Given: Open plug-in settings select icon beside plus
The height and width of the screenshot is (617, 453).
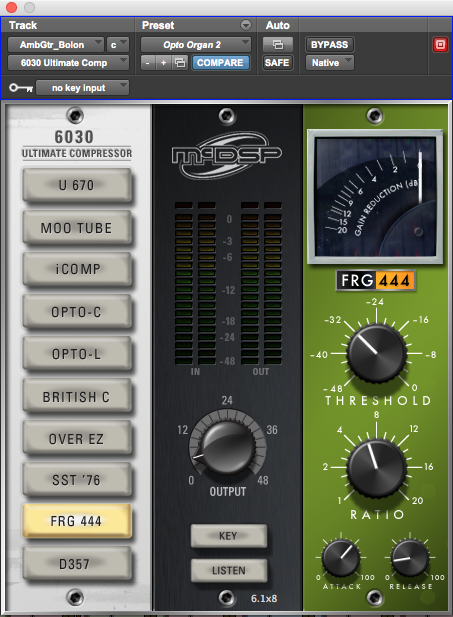Looking at the screenshot, I should click(x=180, y=63).
